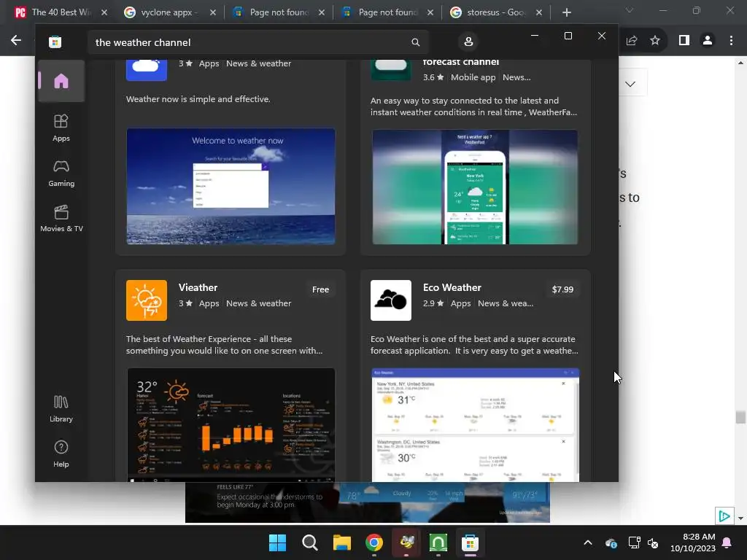Open the clock and date in taskbar
The width and height of the screenshot is (747, 560).
point(693,542)
